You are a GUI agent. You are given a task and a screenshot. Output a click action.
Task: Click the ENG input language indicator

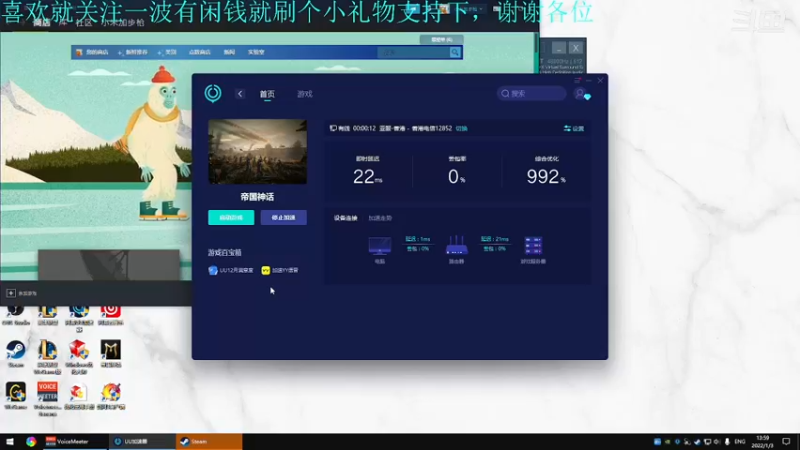click(739, 441)
